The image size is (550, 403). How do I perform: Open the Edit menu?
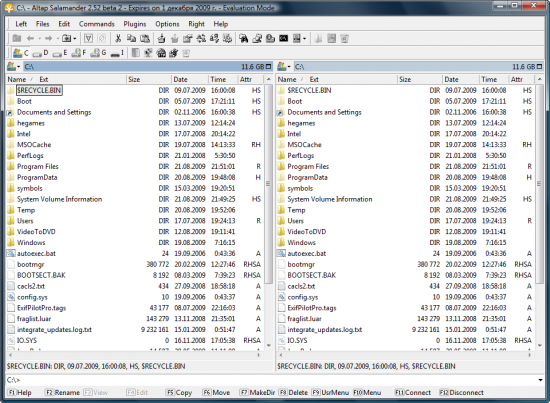64,24
